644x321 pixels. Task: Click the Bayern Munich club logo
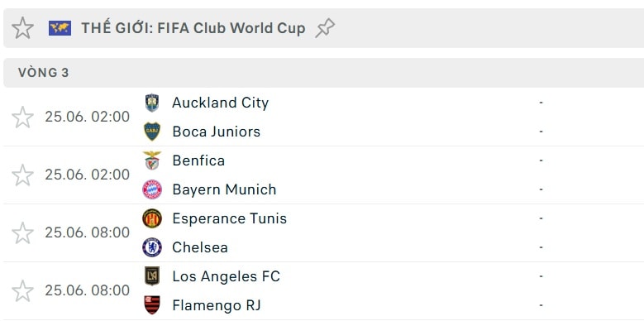click(x=152, y=189)
